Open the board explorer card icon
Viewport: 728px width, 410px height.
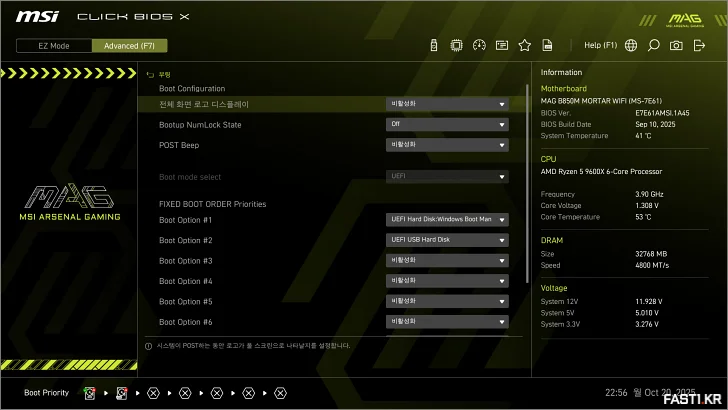502,45
